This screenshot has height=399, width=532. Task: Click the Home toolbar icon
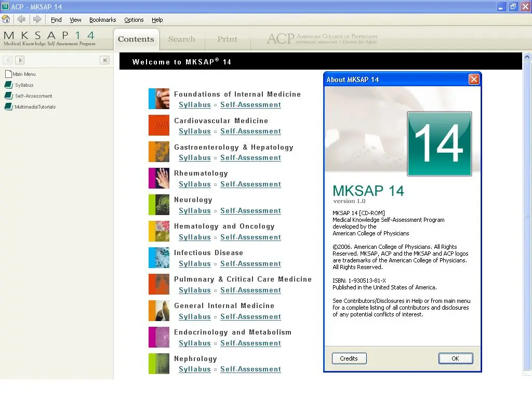coord(6,19)
